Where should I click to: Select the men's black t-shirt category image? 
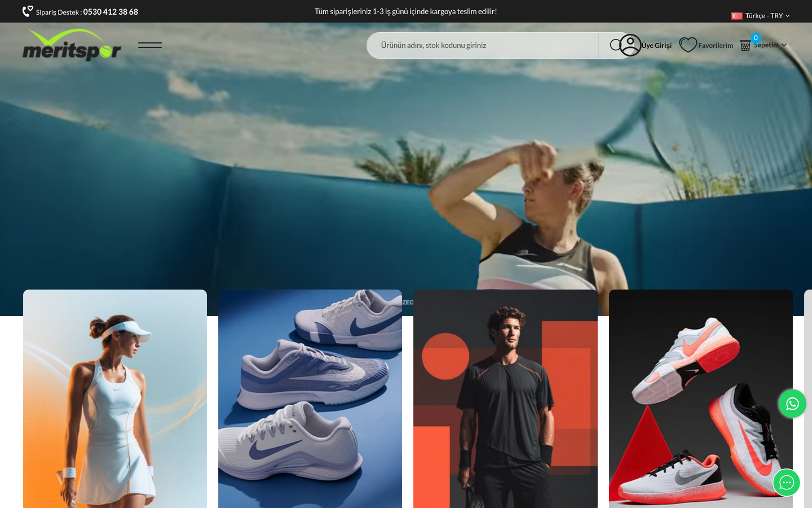click(x=505, y=398)
